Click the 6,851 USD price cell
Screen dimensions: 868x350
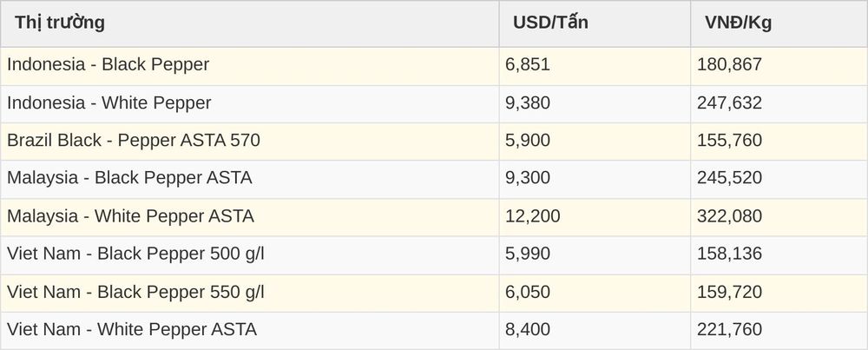[x=595, y=66]
